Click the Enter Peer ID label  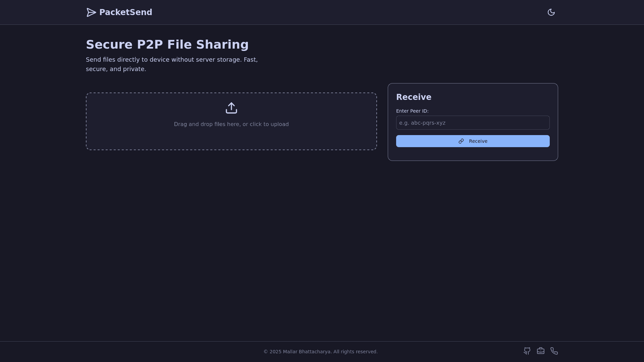[412, 111]
